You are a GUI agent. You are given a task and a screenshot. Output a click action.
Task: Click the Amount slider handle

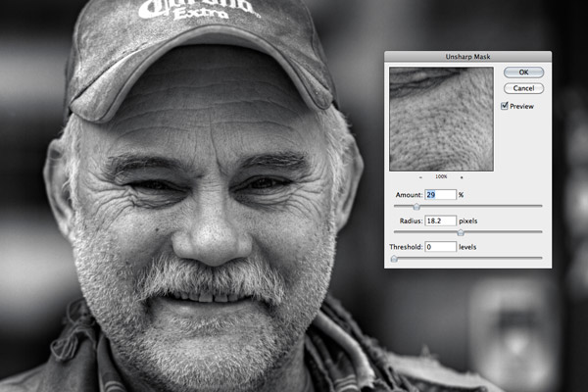pyautogui.click(x=416, y=207)
